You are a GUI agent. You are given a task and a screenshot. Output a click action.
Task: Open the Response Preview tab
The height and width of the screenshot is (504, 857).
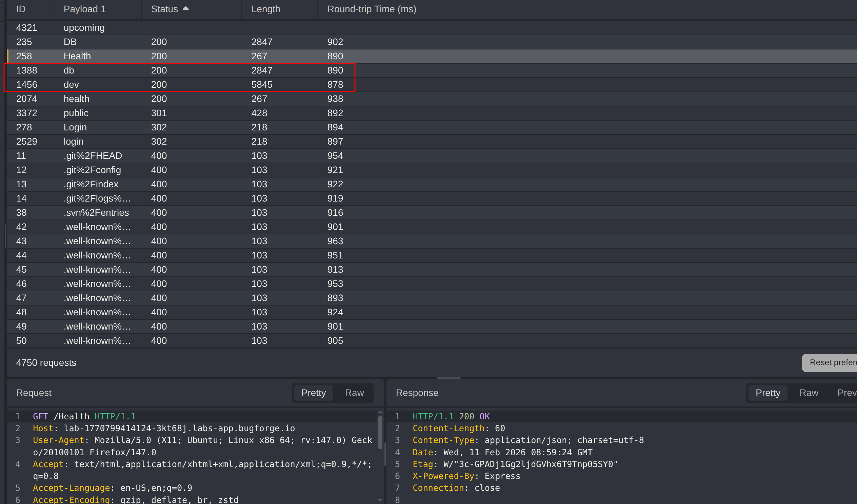(846, 393)
